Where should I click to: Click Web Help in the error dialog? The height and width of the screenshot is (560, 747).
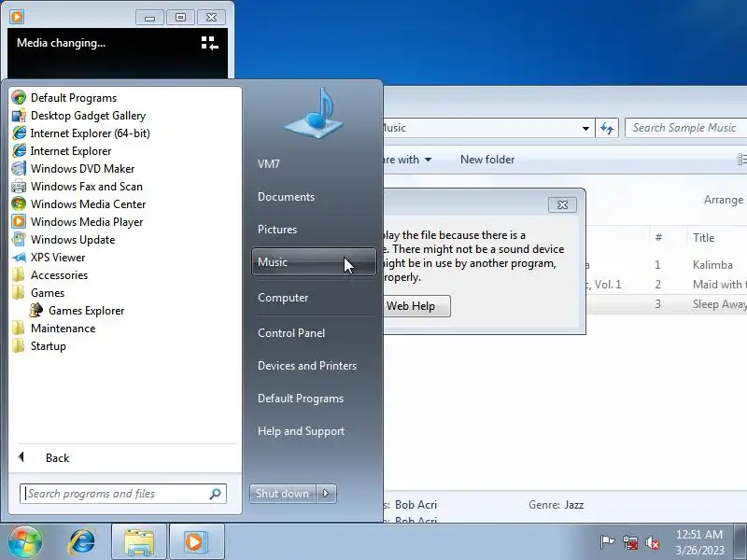(x=416, y=306)
